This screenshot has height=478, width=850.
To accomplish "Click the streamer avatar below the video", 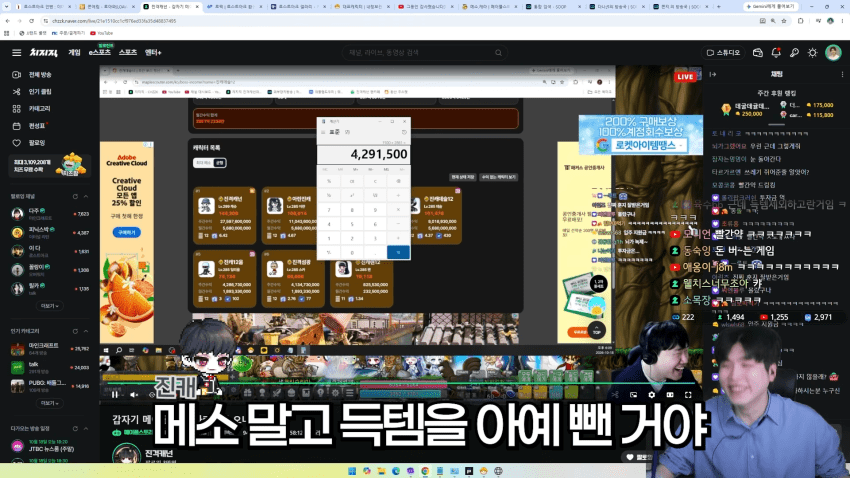I will tap(127, 454).
